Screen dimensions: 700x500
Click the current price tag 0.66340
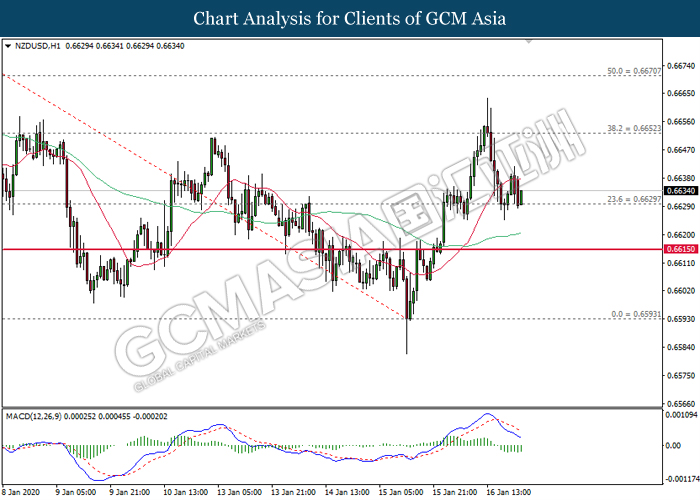click(x=681, y=191)
